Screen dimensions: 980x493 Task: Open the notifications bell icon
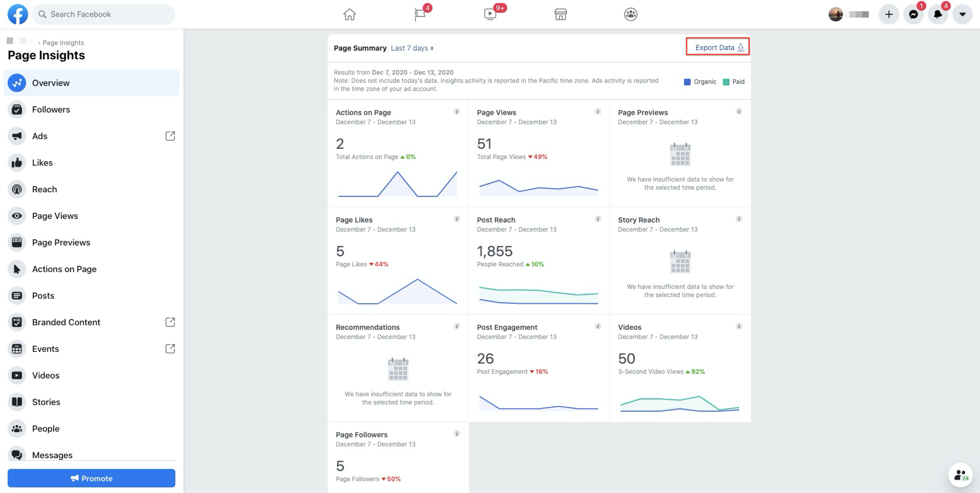(938, 14)
